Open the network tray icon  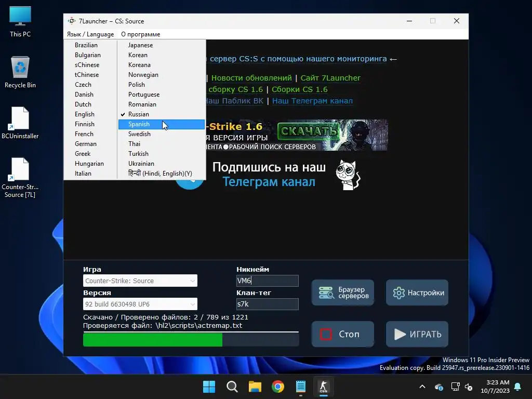click(x=455, y=387)
